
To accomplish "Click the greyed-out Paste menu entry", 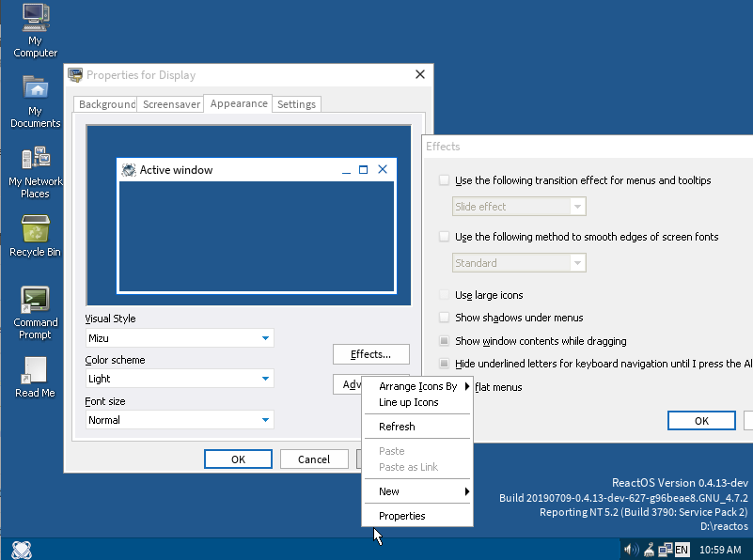I will 417,451.
